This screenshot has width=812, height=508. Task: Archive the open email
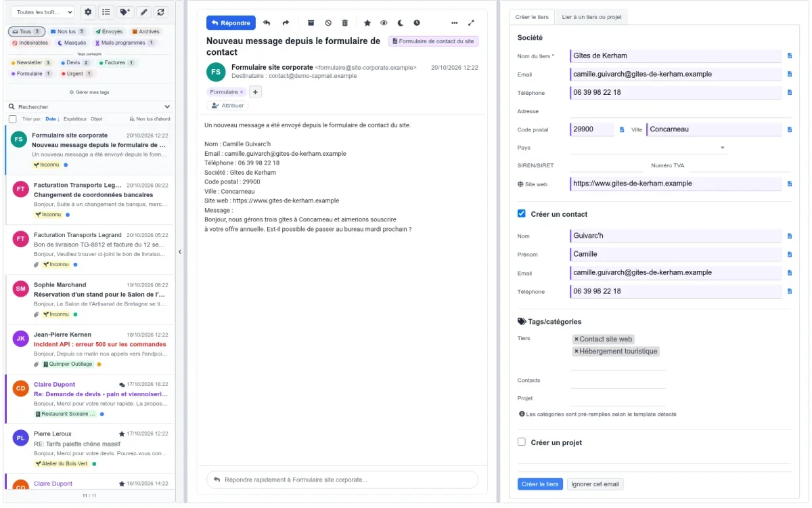pos(311,23)
